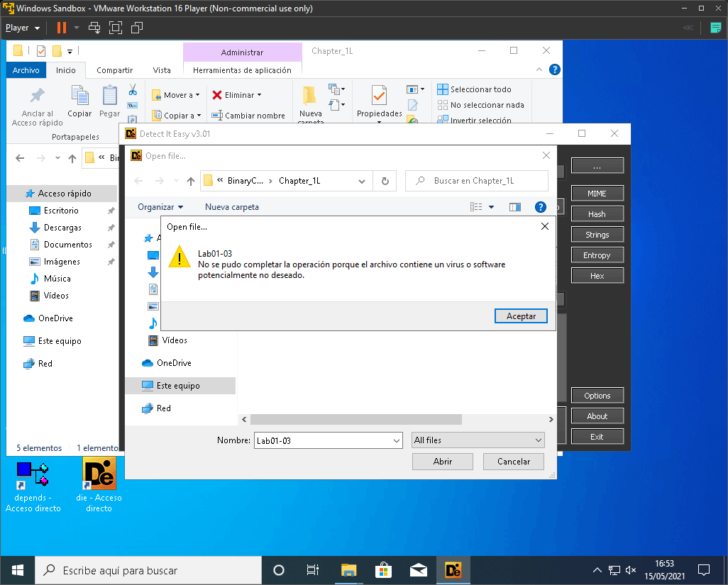Viewport: 728px width, 585px height.
Task: Select Este equipo in the Open dialog navigation pane
Action: coord(180,386)
